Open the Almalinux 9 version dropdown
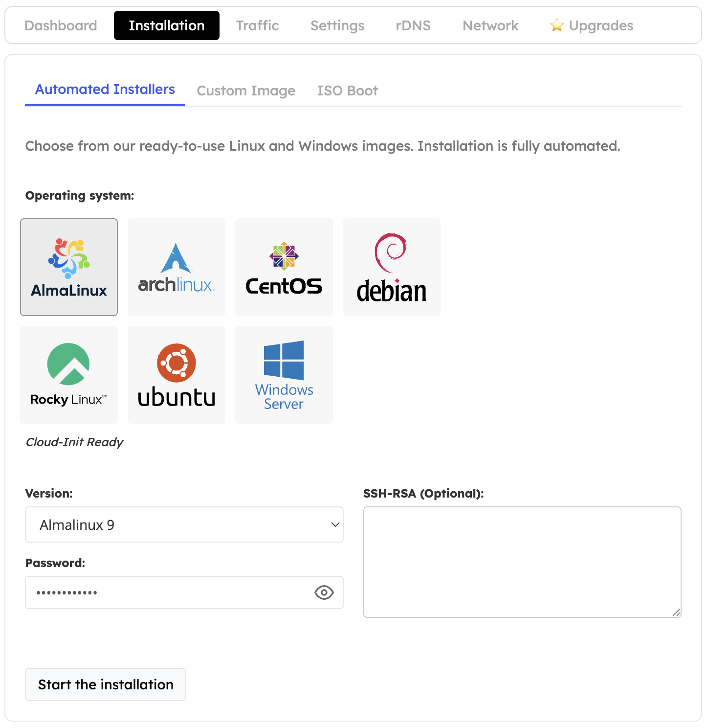This screenshot has height=728, width=707. (x=184, y=524)
